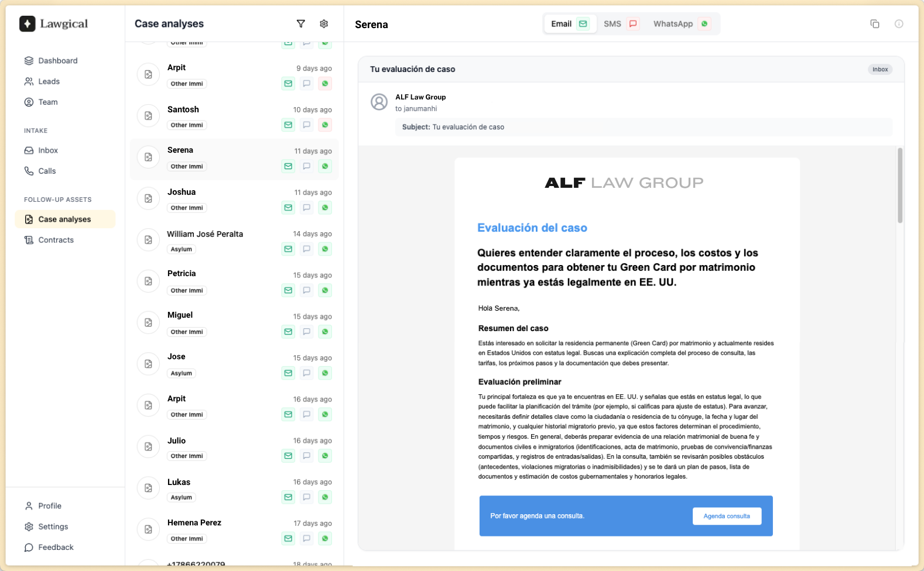This screenshot has height=571, width=924.
Task: Click the SMS icon for Miguel
Action: pyautogui.click(x=306, y=332)
